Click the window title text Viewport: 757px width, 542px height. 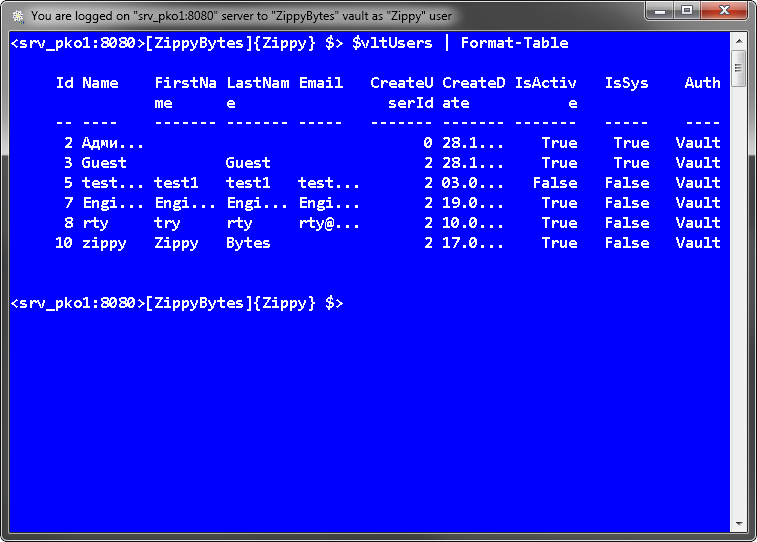pyautogui.click(x=241, y=16)
